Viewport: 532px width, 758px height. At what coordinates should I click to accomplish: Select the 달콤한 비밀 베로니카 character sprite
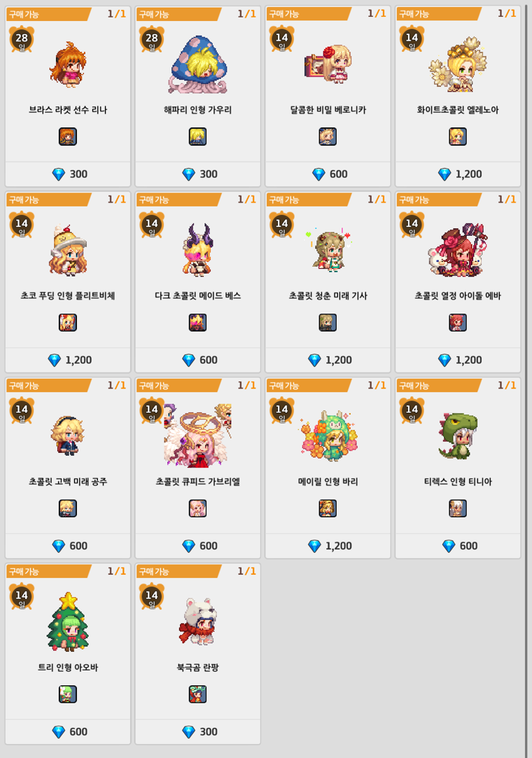pyautogui.click(x=328, y=64)
